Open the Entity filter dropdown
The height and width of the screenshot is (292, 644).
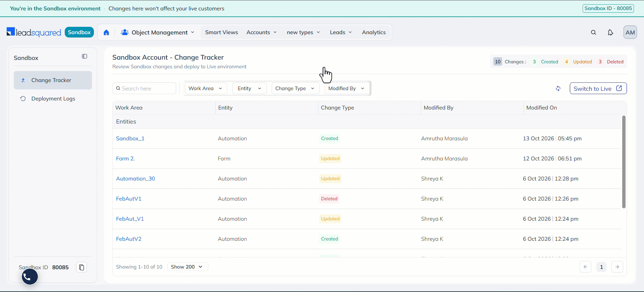(x=249, y=88)
